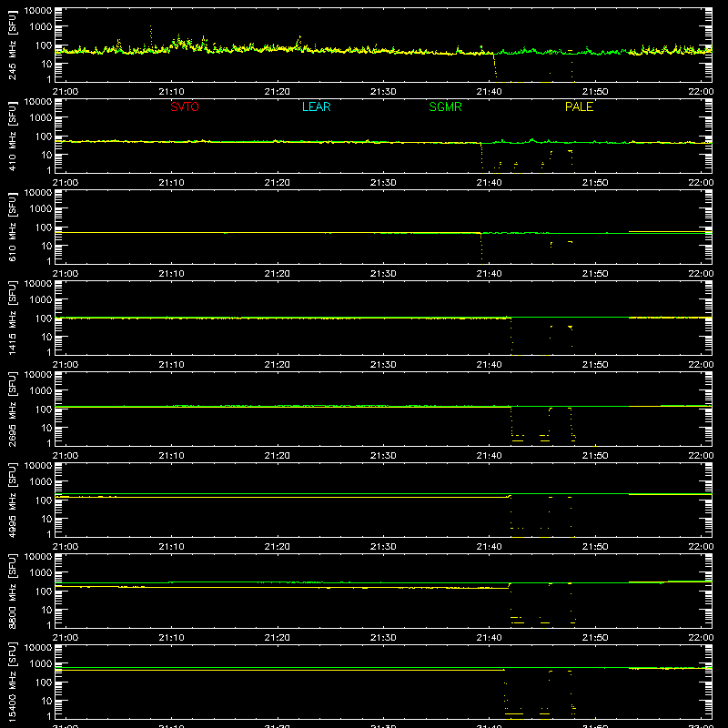The width and height of the screenshot is (728, 728).
Task: Click 21:10 time label below 1415 MHz plot
Action: pos(171,365)
